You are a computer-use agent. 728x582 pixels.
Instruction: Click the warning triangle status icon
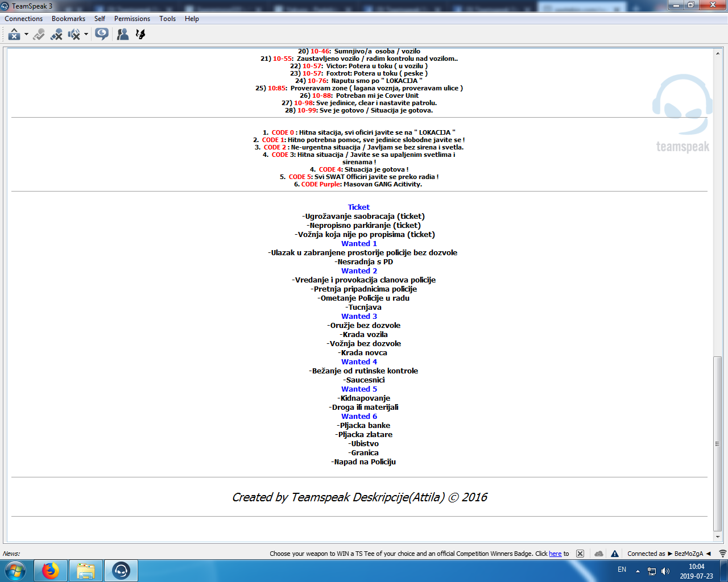coord(615,554)
